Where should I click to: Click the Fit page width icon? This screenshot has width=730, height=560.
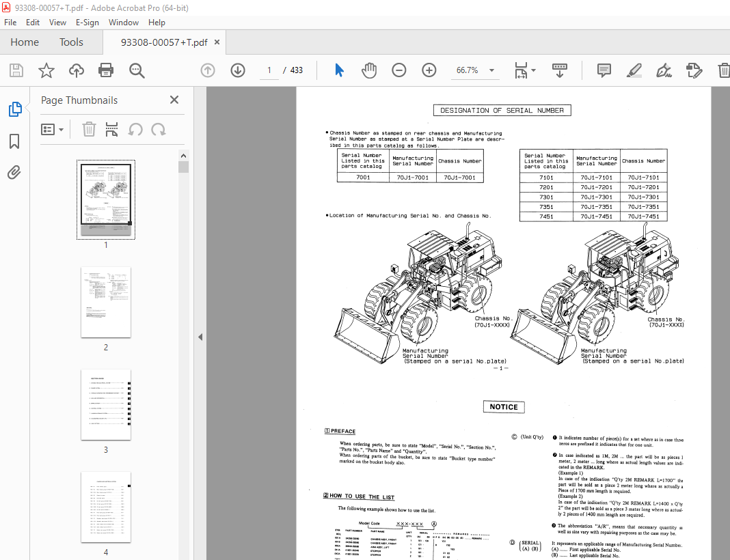[x=520, y=70]
